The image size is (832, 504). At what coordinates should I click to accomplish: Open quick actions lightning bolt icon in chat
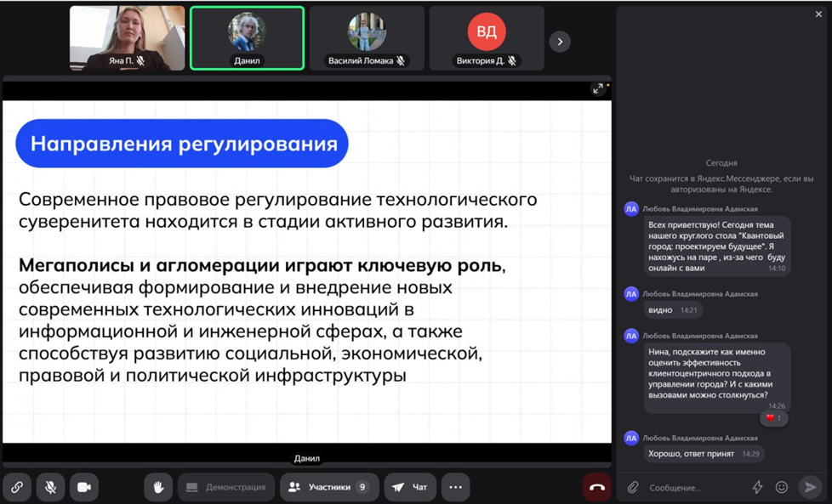click(x=757, y=487)
